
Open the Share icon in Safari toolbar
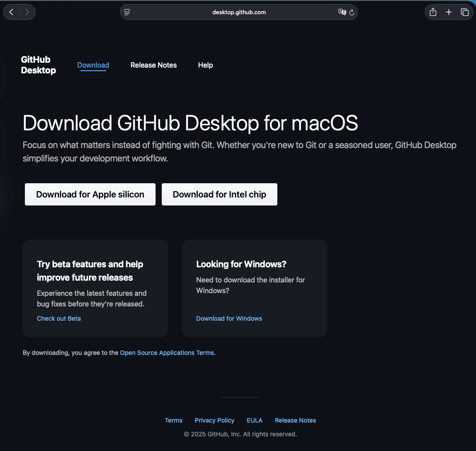pyautogui.click(x=433, y=12)
